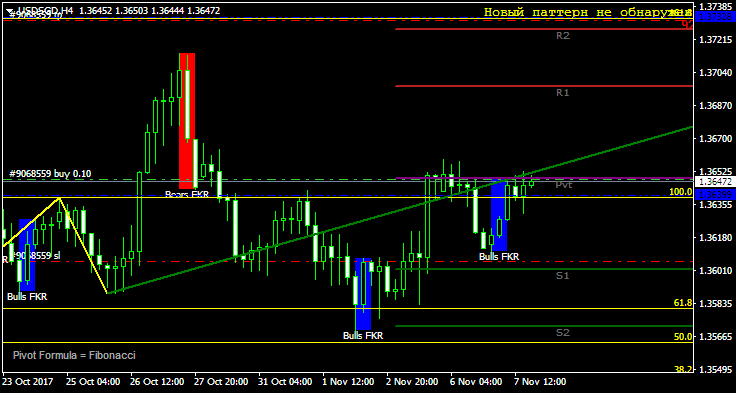Image resolution: width=736 pixels, height=393 pixels.
Task: Click the Bulls FKR label near 6 Nov
Action: tap(499, 256)
